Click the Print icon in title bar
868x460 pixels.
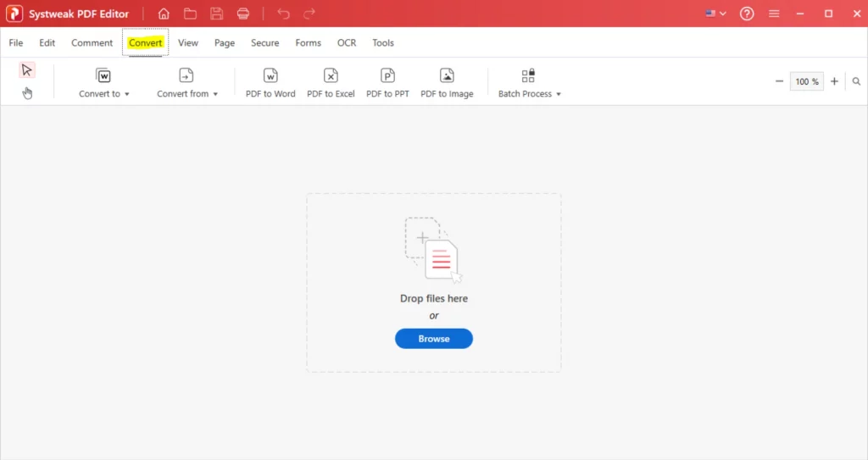point(243,14)
